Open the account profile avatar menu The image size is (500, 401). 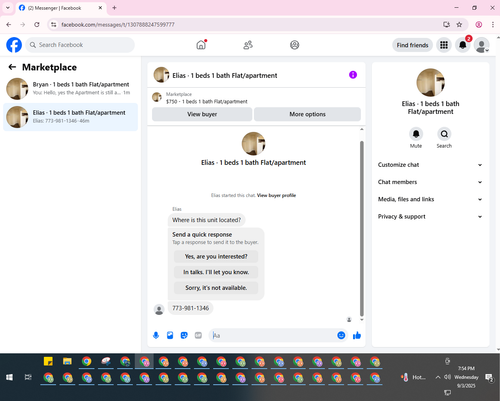(x=482, y=45)
